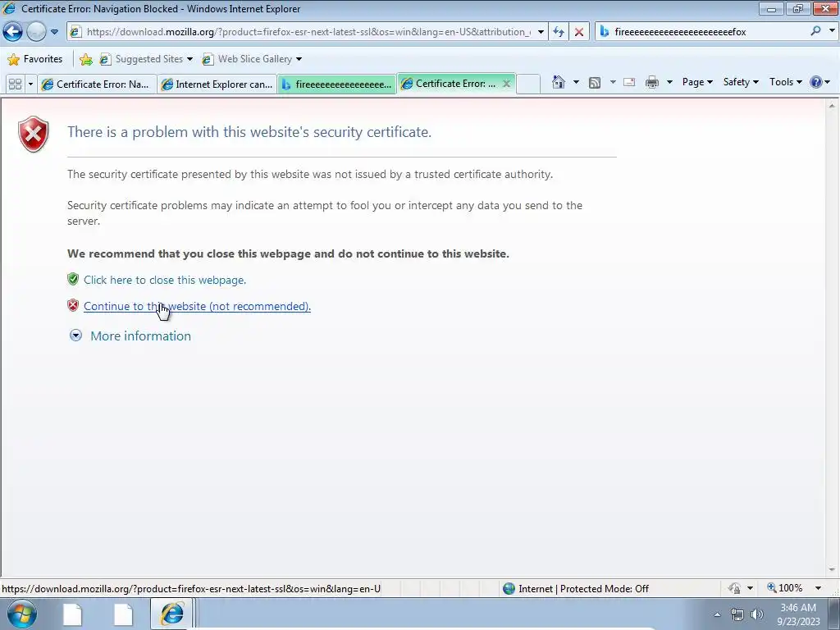Click the Read Mail icon
The width and height of the screenshot is (840, 630).
pos(629,82)
